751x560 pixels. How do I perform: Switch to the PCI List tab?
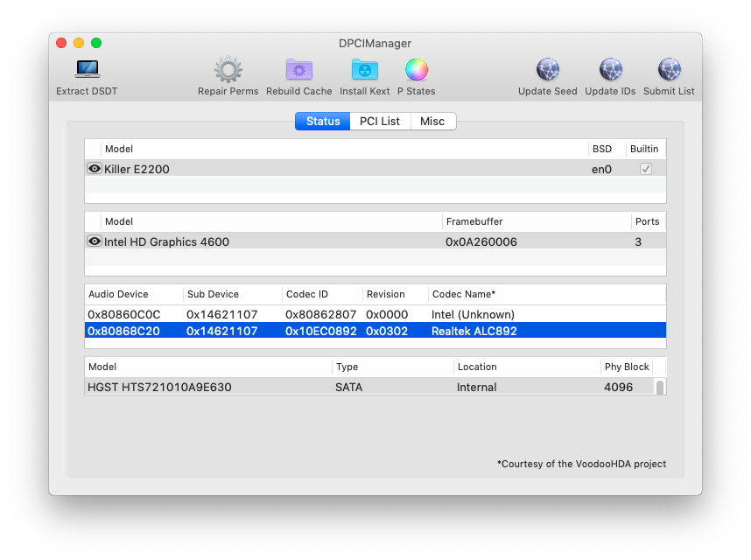click(x=379, y=122)
